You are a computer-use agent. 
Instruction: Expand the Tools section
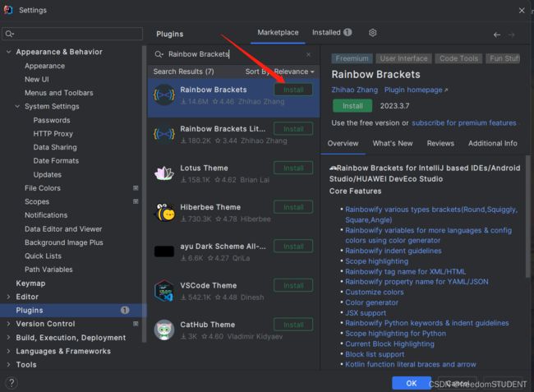coord(8,365)
